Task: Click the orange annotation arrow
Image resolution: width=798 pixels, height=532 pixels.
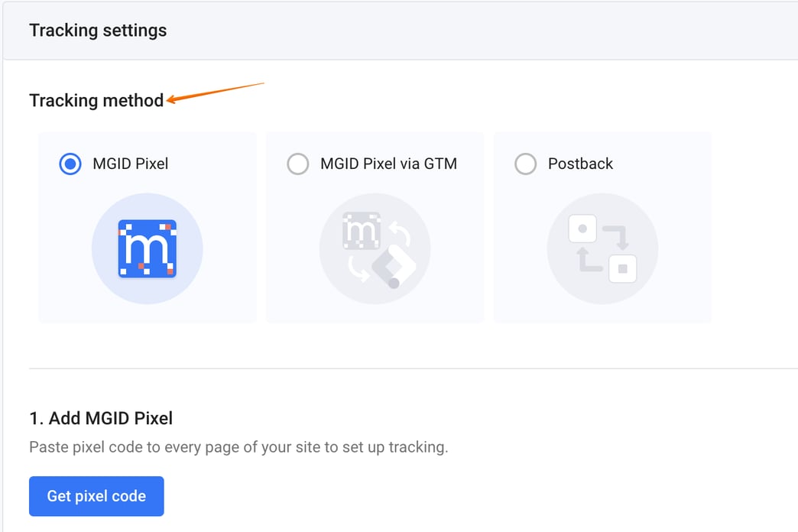Action: pyautogui.click(x=214, y=92)
